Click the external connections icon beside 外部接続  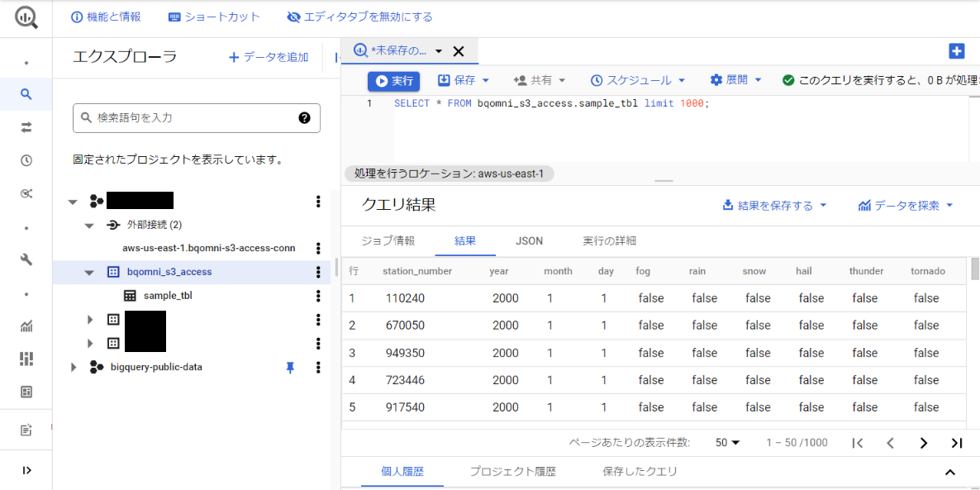112,225
